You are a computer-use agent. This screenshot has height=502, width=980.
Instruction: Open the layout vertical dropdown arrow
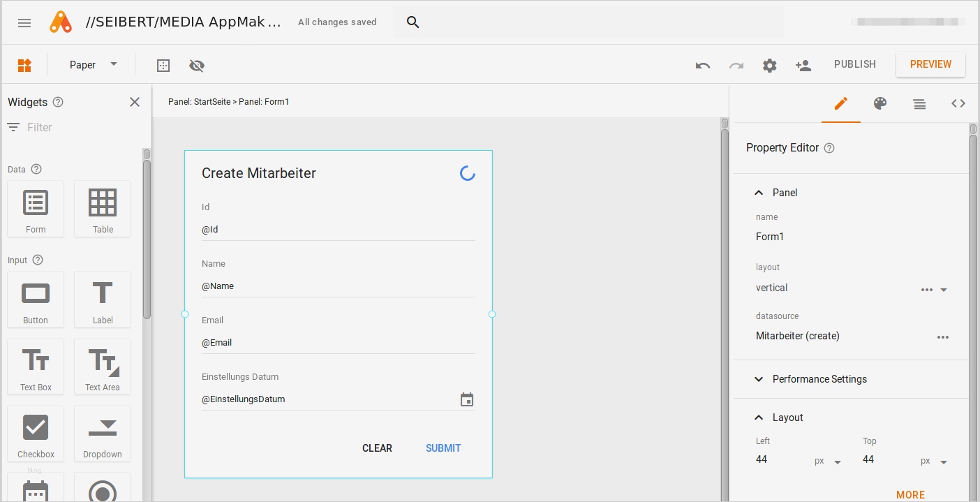pos(944,290)
